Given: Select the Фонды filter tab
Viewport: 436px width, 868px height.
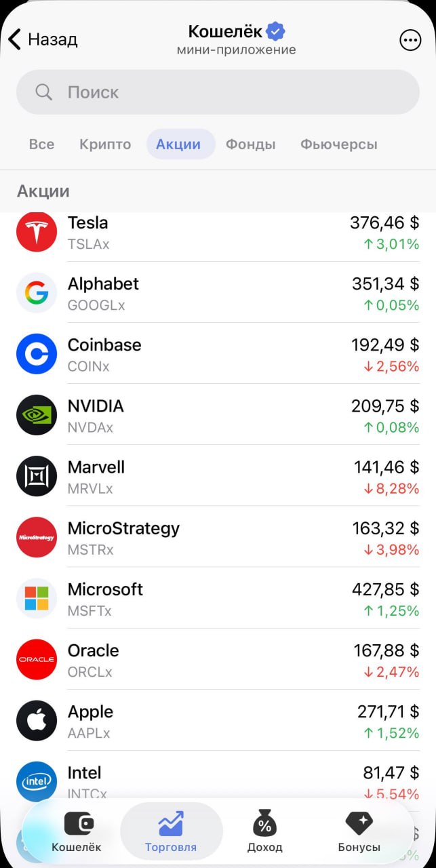Looking at the screenshot, I should pyautogui.click(x=251, y=144).
